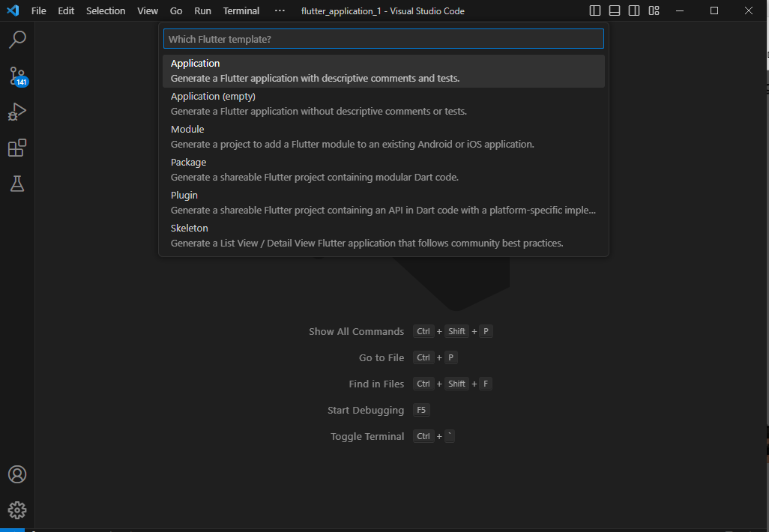Click the VS Code logo icon
This screenshot has width=769, height=532.
click(x=13, y=10)
